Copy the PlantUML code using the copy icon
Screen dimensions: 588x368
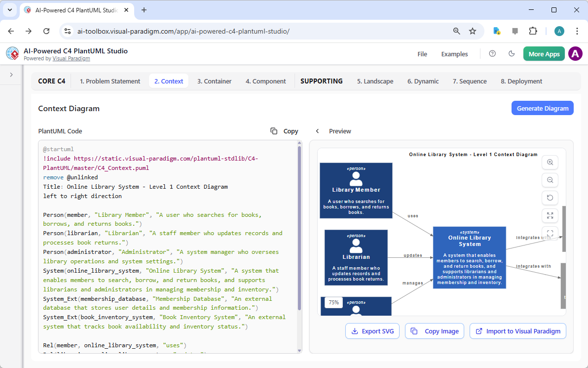coord(274,131)
